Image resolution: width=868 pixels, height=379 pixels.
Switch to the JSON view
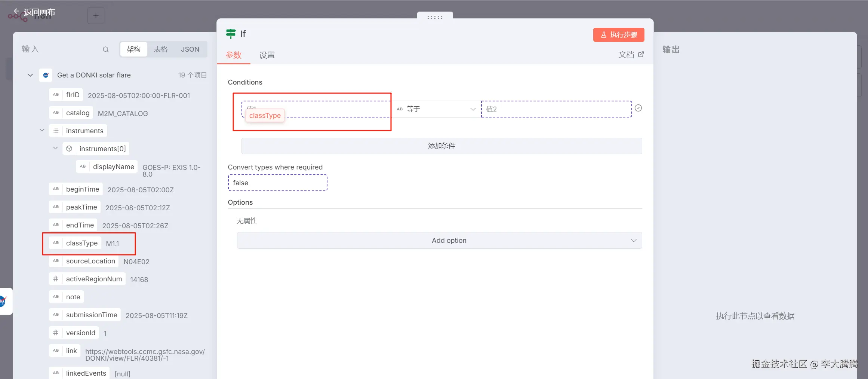click(x=190, y=49)
